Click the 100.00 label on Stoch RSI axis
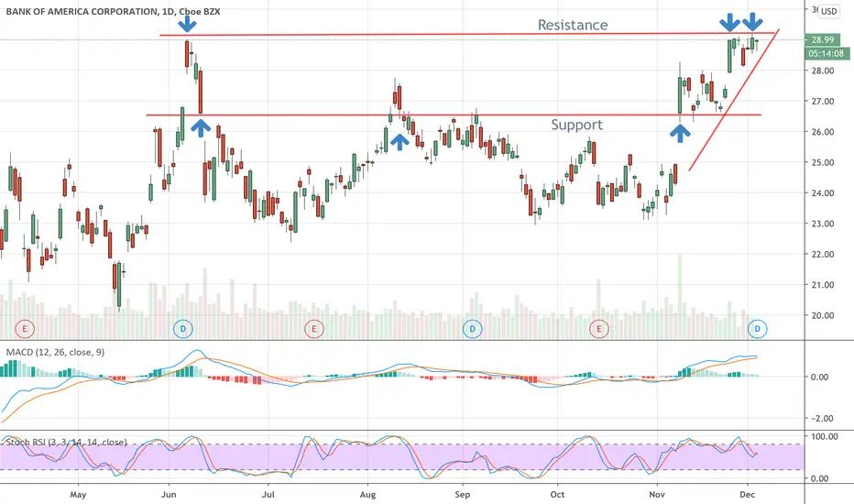 825,436
